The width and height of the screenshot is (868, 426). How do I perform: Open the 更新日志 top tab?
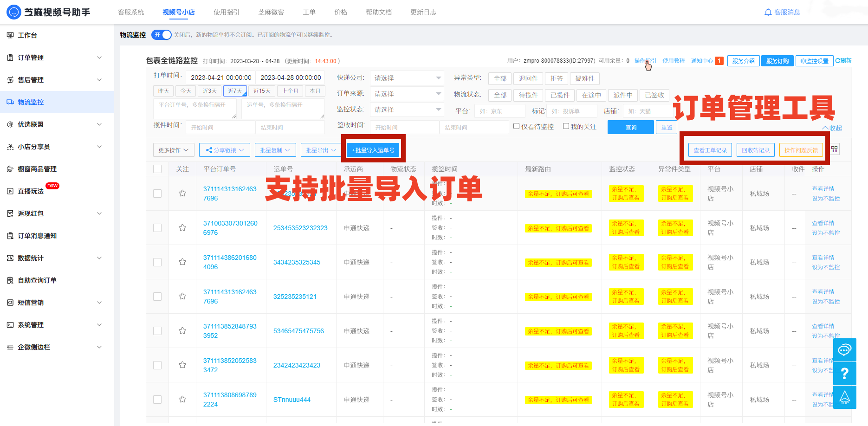[423, 12]
